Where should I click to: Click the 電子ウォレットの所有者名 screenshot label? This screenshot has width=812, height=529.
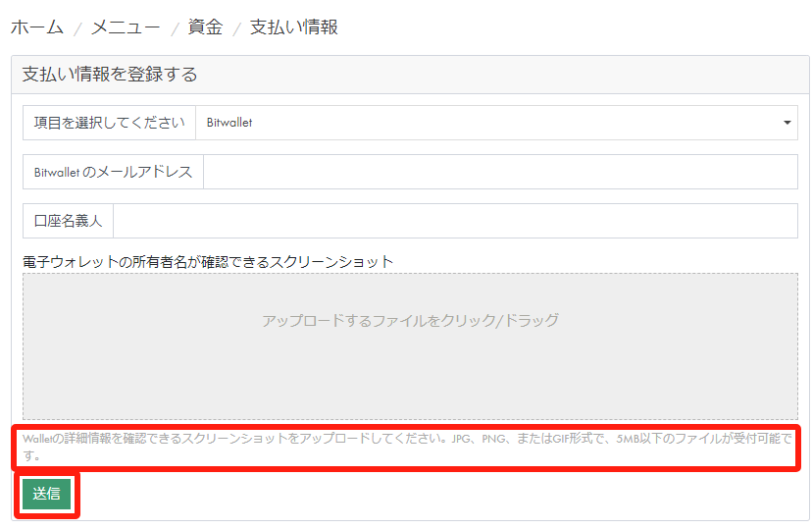coord(208,261)
